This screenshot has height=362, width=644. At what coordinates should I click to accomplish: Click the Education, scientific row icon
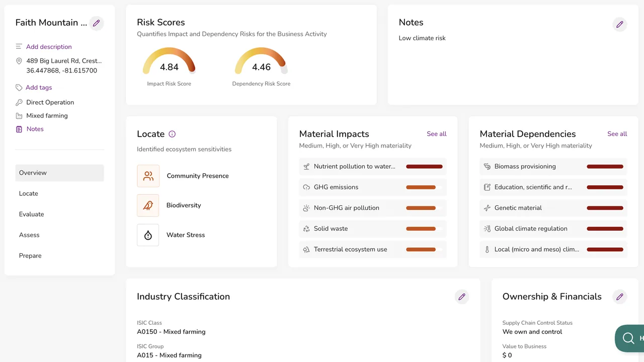click(x=487, y=187)
